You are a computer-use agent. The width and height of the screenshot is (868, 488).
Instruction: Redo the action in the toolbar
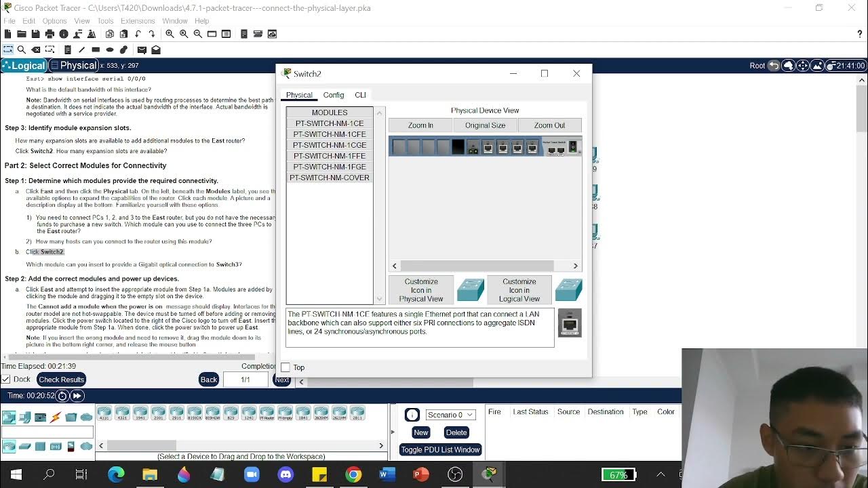(151, 34)
